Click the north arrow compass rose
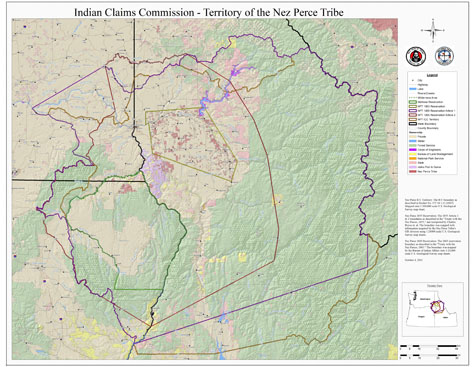Image resolution: width=475 pixels, height=367 pixels. tap(433, 31)
